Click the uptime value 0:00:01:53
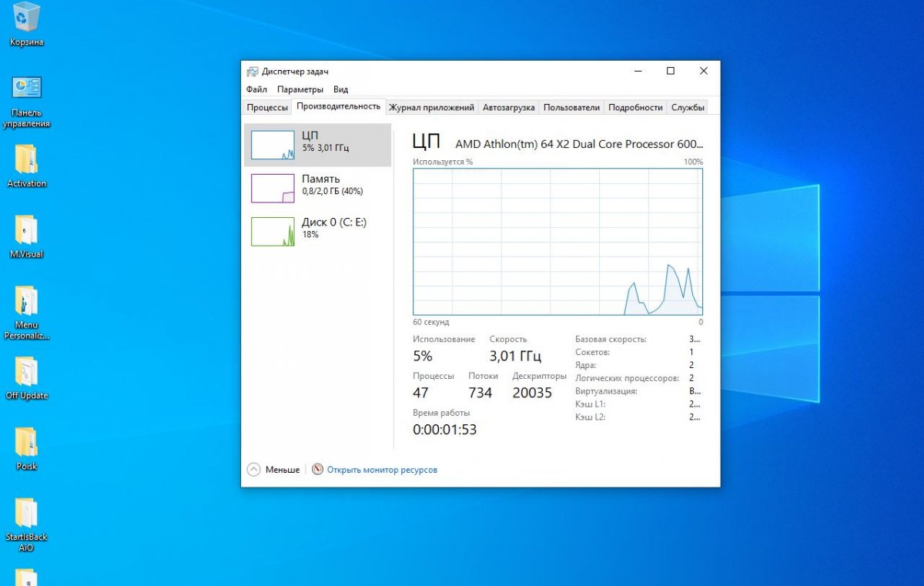 (445, 430)
